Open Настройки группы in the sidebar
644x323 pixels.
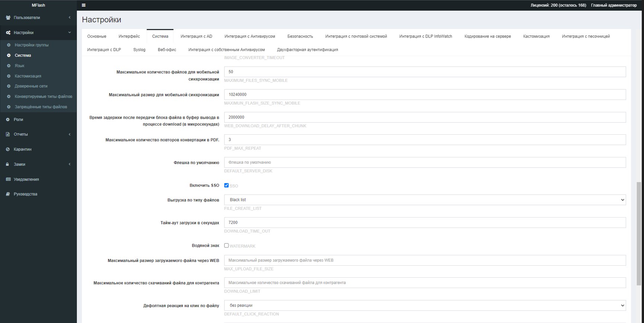32,45
